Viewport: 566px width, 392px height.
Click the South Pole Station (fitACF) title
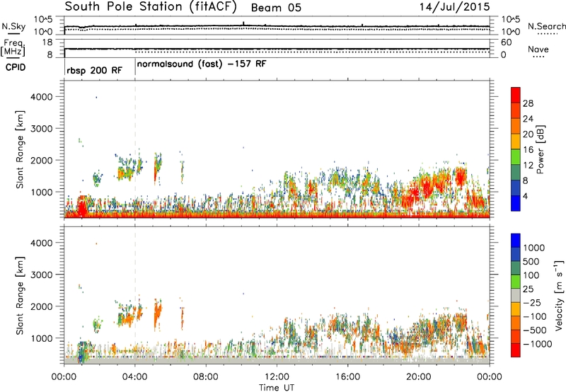click(151, 7)
